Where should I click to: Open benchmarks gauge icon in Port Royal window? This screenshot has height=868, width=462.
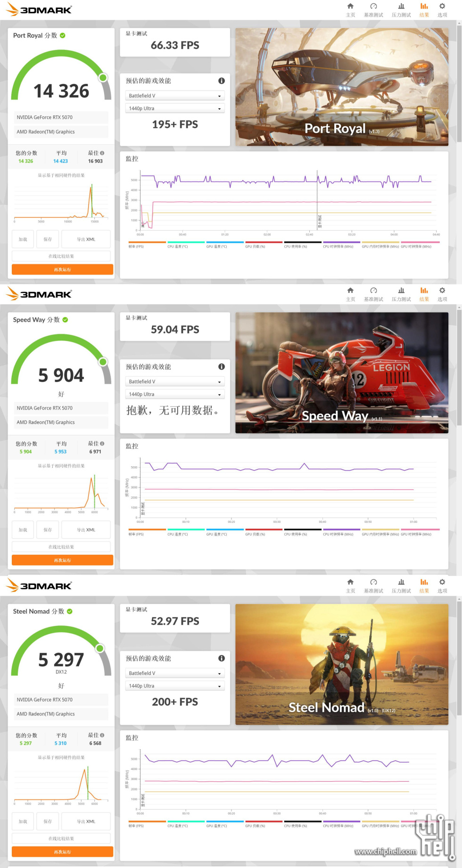click(373, 6)
